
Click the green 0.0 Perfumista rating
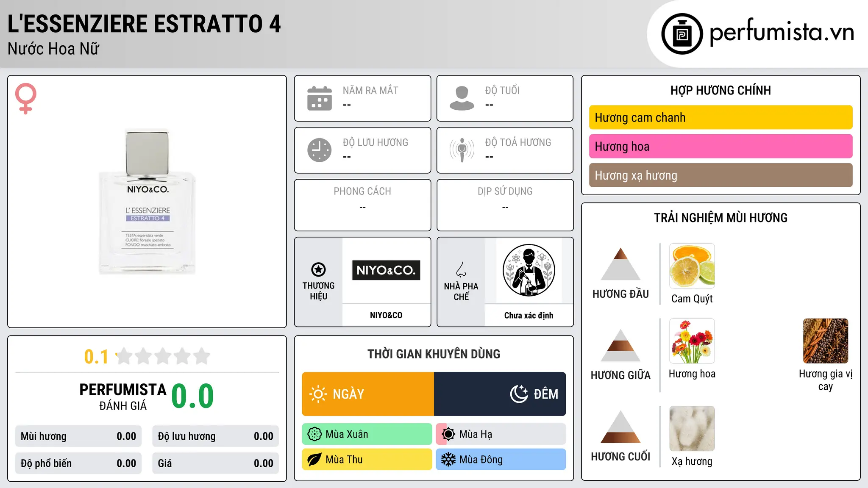click(x=192, y=396)
